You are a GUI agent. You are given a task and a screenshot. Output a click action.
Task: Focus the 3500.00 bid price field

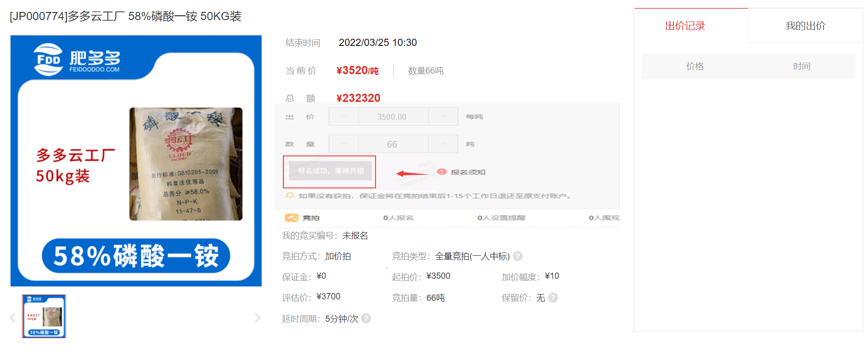(x=393, y=117)
